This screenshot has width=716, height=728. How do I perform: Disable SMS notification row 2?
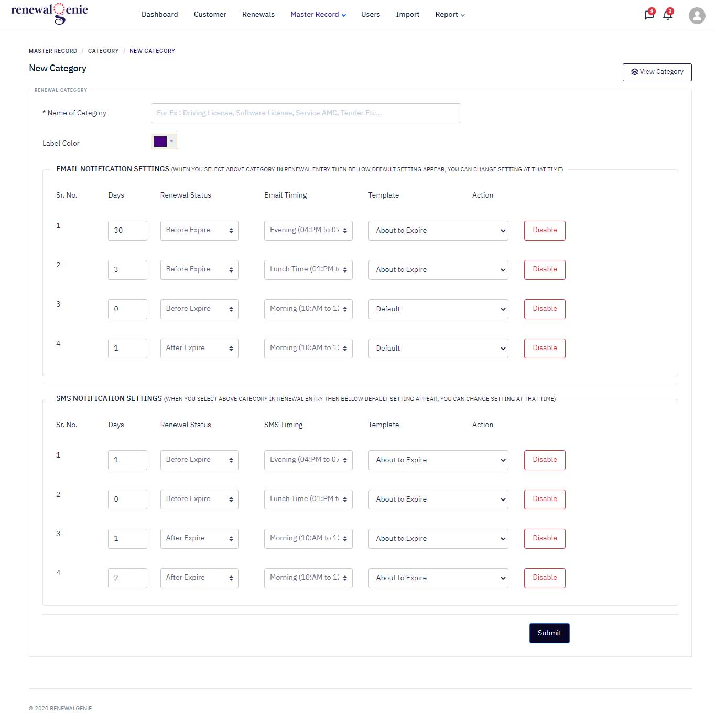coord(545,499)
